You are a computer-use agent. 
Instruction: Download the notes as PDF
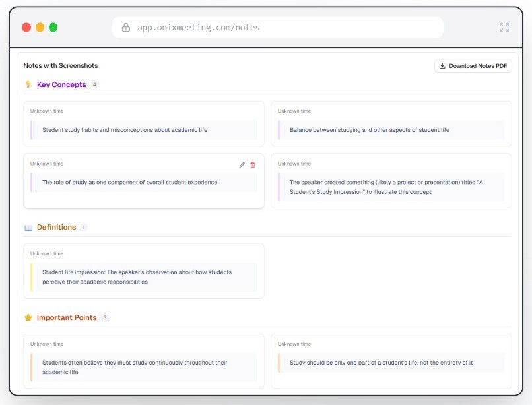pyautogui.click(x=473, y=66)
